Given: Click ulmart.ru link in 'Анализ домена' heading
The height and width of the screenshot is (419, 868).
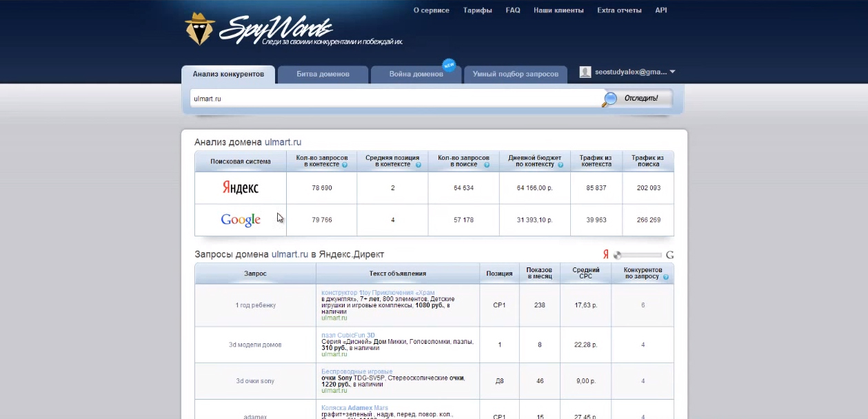Looking at the screenshot, I should coord(283,143).
